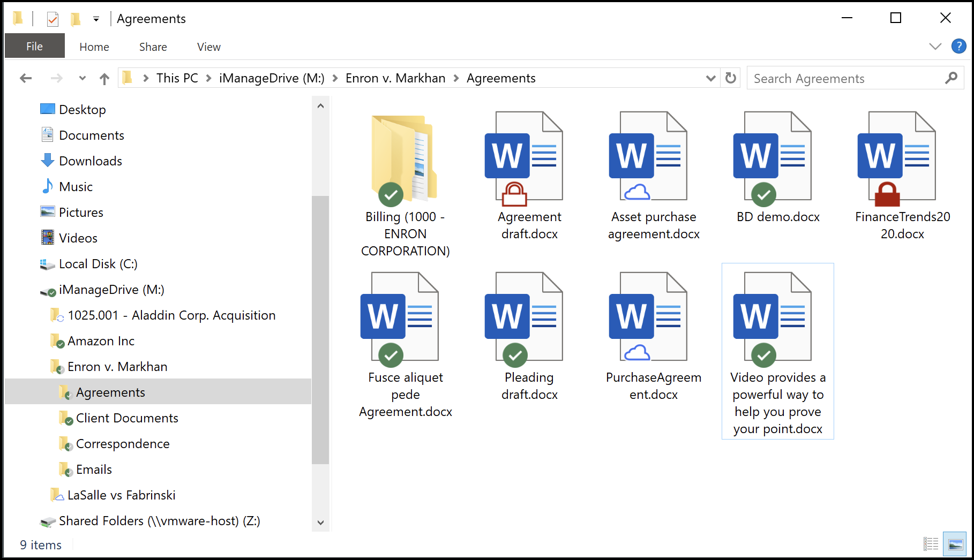The width and height of the screenshot is (974, 560).
Task: Click the Help question mark icon
Action: [958, 46]
